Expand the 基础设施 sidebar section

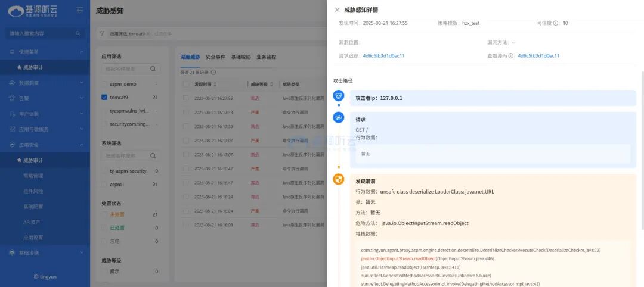click(x=45, y=253)
